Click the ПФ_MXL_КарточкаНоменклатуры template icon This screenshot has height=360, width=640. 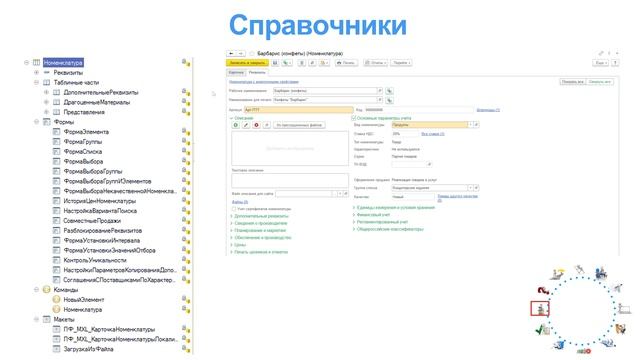click(x=56, y=329)
